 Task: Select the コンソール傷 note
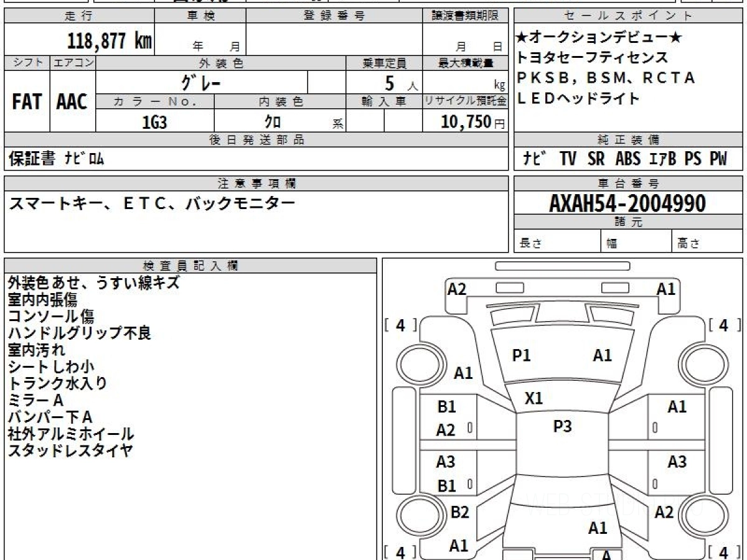pos(51,316)
